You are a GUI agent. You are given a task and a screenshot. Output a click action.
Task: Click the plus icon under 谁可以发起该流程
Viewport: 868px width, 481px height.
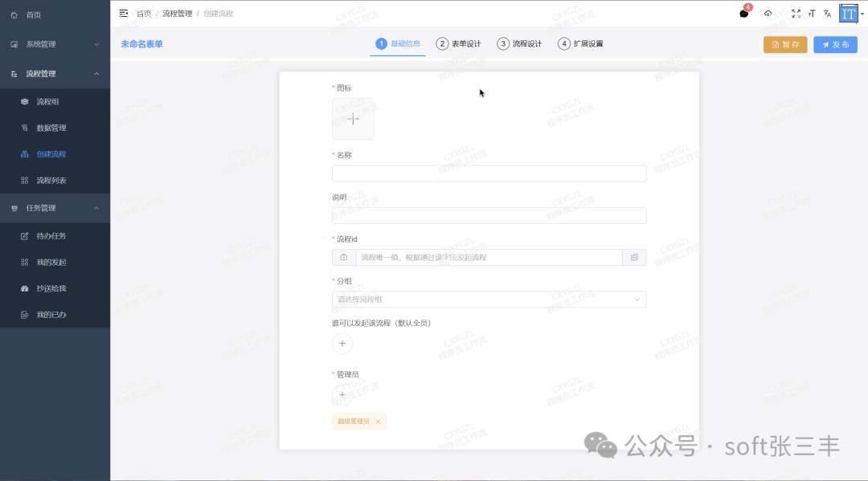pos(342,343)
